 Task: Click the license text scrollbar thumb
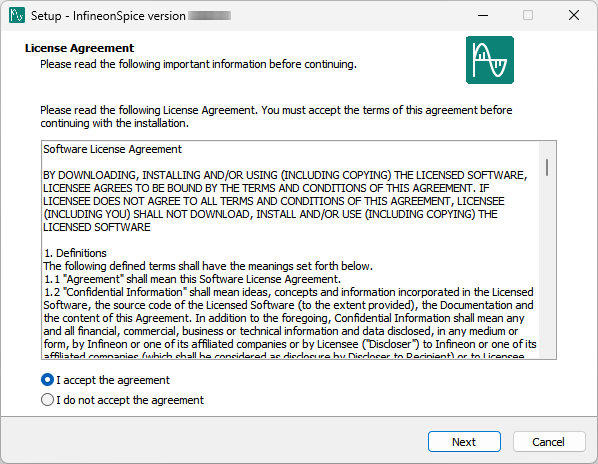click(547, 167)
